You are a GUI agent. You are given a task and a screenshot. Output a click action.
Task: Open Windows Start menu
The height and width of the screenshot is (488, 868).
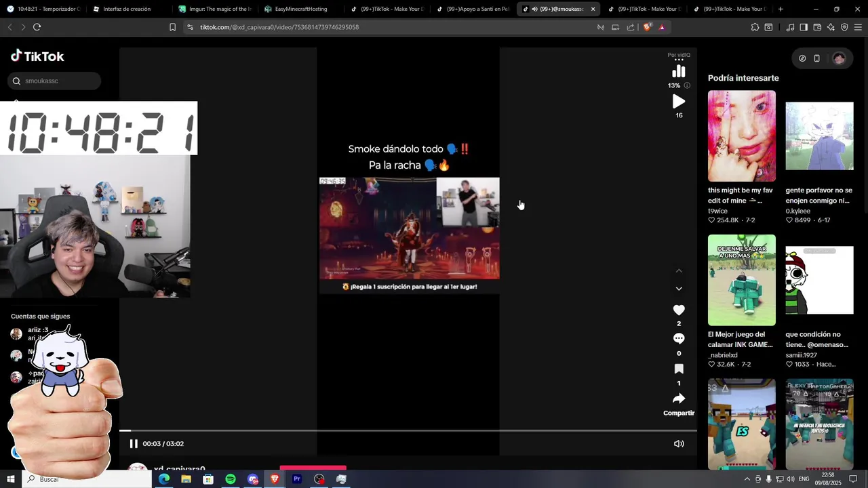[x=11, y=479]
